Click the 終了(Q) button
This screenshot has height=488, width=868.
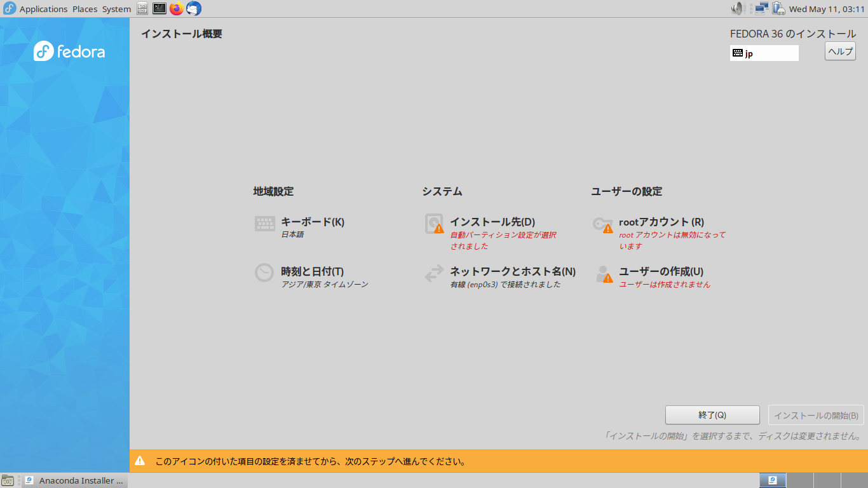(712, 415)
